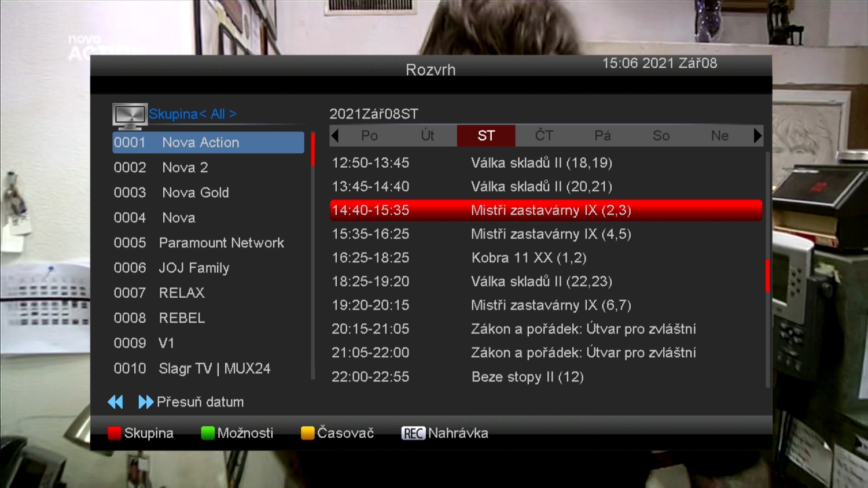The image size is (868, 488).
Task: Click the TV monitor group icon
Action: coord(130,116)
